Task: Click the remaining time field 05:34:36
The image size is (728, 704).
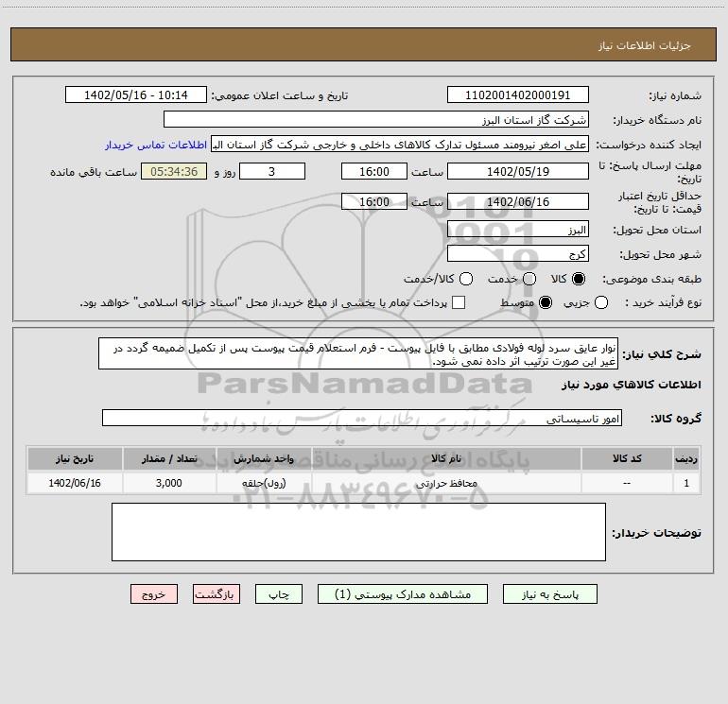Action: [174, 171]
